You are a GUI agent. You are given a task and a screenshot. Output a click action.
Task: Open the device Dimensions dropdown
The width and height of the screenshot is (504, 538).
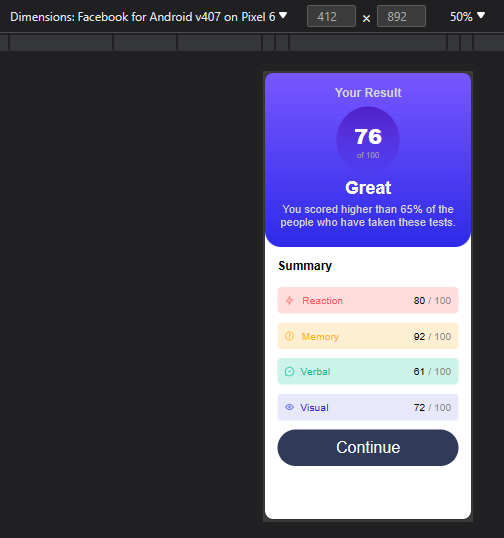pyautogui.click(x=148, y=16)
